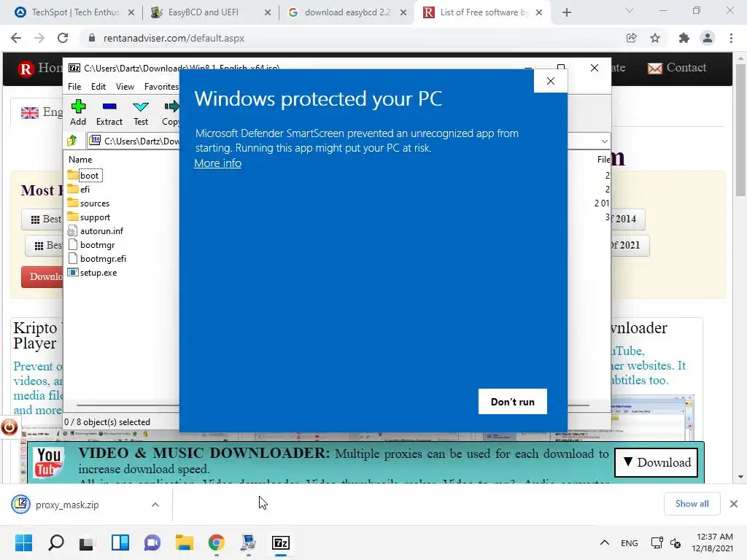Open the File menu in 7-Zip
Viewport: 747px width, 560px height.
click(74, 87)
